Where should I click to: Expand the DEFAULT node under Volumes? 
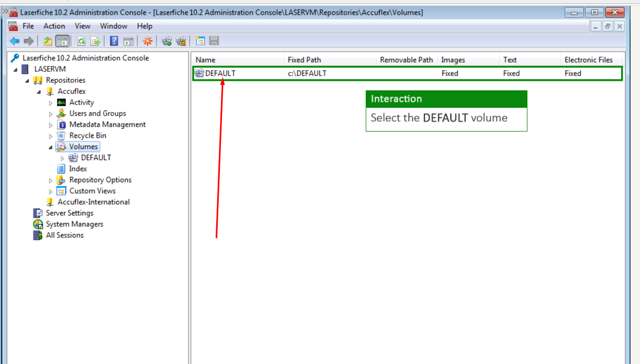pos(62,158)
